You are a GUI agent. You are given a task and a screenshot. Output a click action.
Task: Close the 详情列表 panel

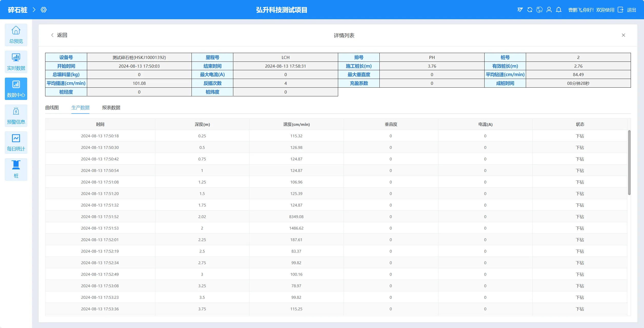point(623,35)
